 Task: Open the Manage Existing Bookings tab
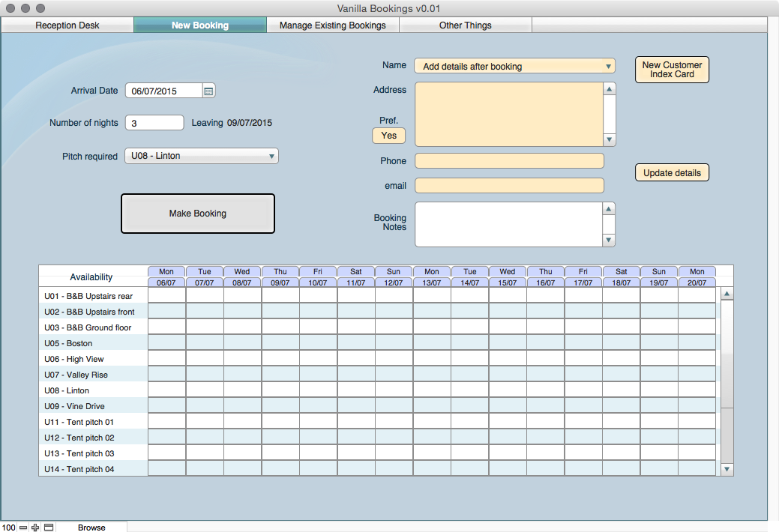[332, 25]
